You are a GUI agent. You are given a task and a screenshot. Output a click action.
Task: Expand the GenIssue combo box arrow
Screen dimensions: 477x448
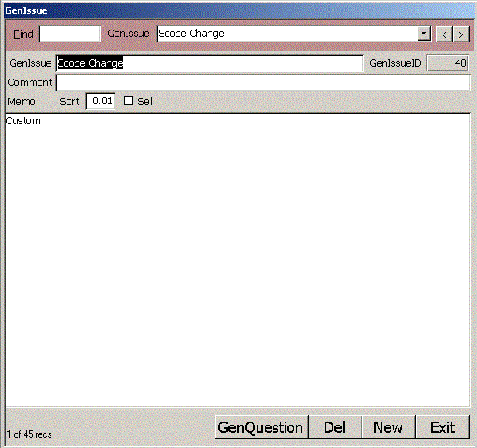pos(423,34)
